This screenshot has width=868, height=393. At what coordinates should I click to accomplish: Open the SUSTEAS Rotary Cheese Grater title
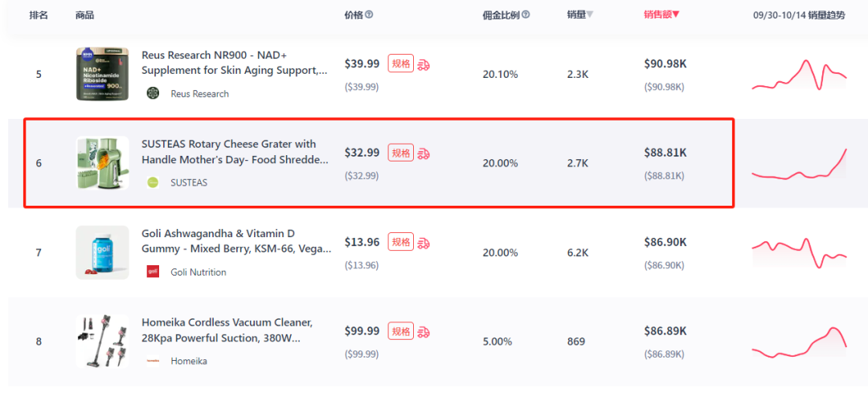pos(237,152)
